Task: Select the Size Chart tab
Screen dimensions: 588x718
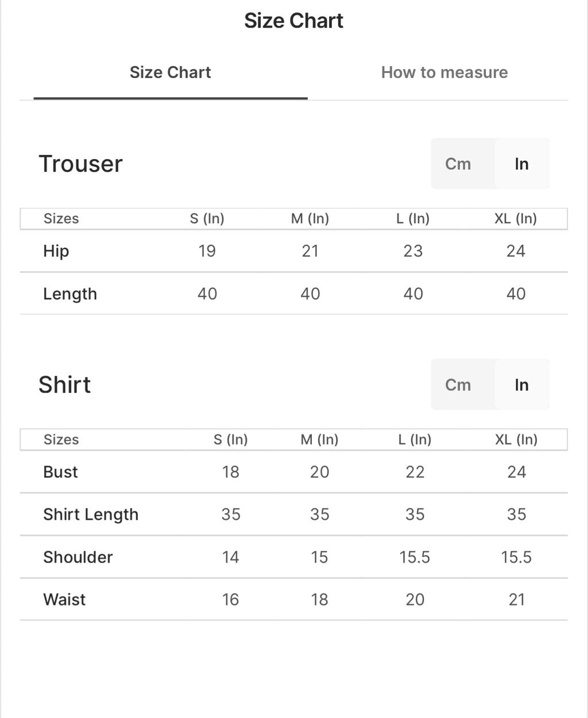Action: [170, 72]
